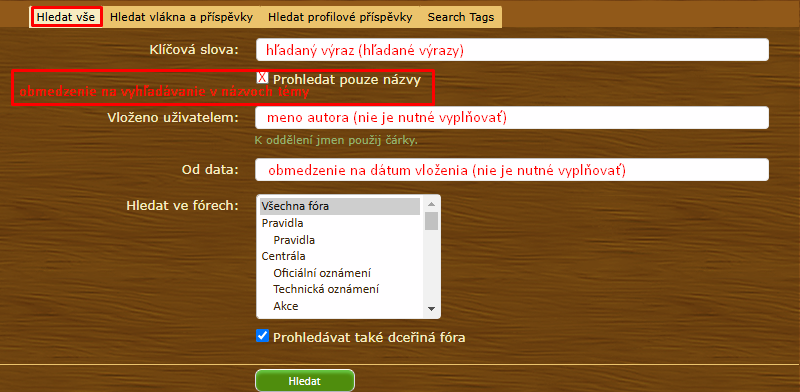Click the Od data input field
The width and height of the screenshot is (800, 392).
512,169
